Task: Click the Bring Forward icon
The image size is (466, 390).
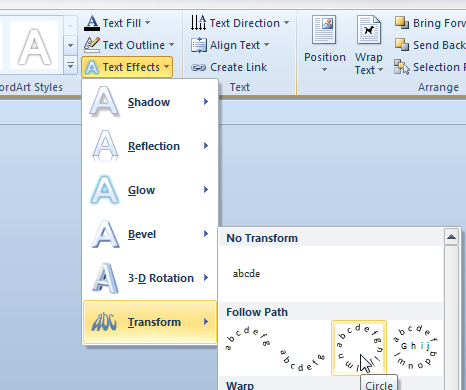Action: click(402, 23)
